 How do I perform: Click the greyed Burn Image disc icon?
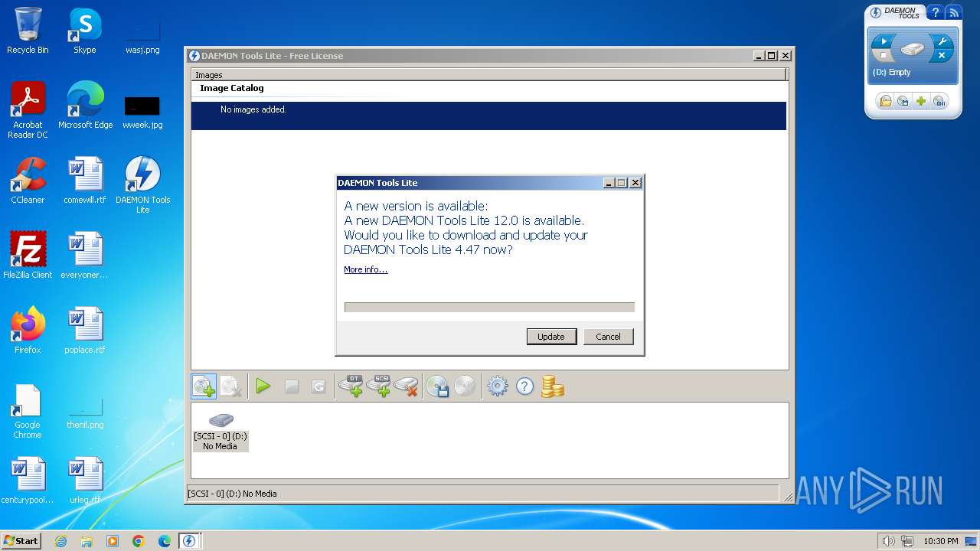465,386
